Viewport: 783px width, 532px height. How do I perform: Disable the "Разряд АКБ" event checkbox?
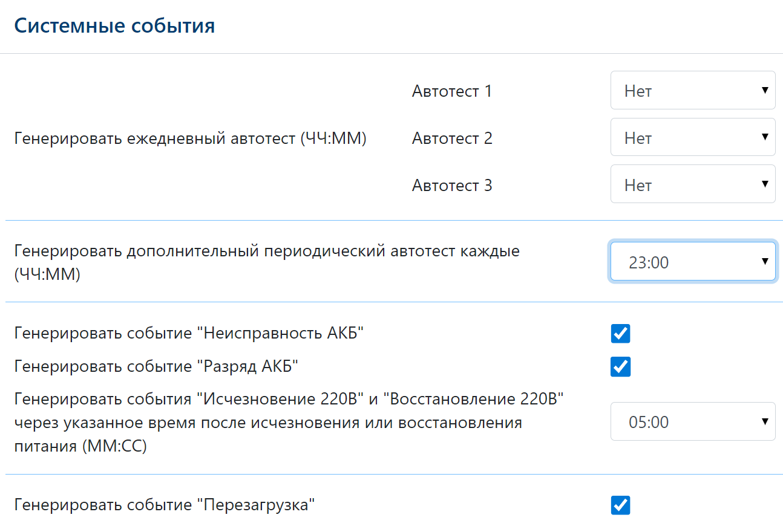coord(620,366)
